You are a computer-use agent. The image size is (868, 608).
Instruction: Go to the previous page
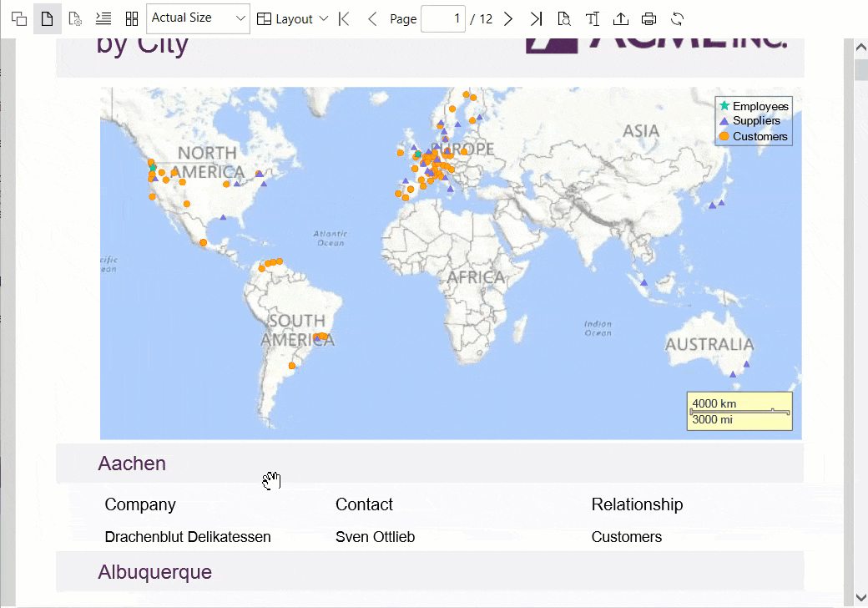372,18
